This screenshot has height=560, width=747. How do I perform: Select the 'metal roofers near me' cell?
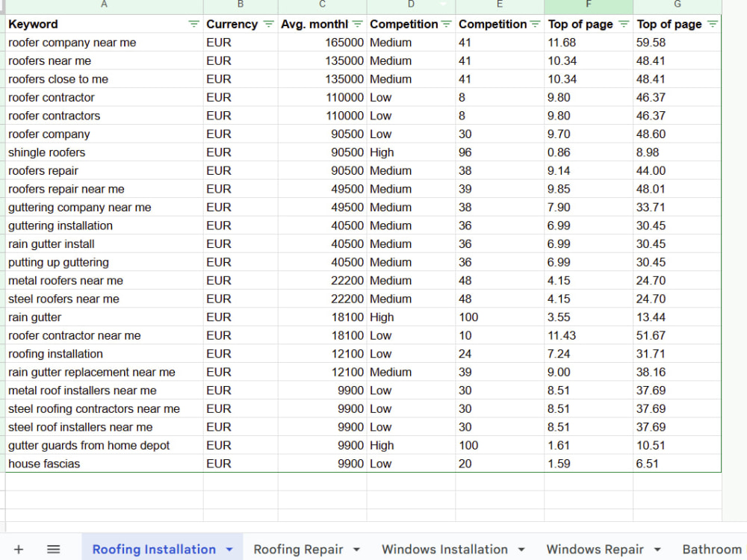(x=105, y=281)
